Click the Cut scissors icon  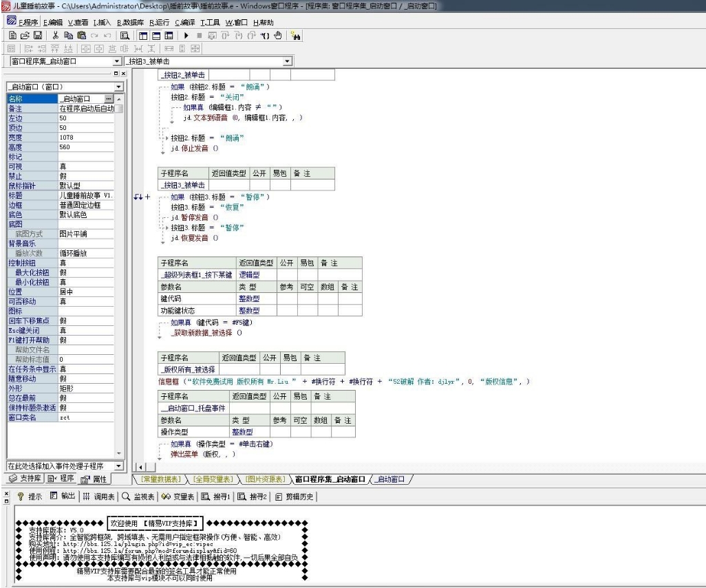coord(56,34)
